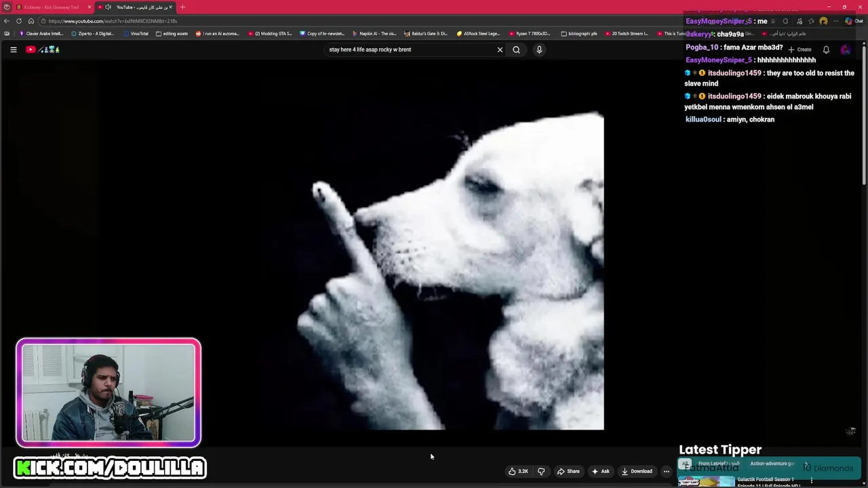Download the video
Screen dimensions: 868x488
click(637, 471)
